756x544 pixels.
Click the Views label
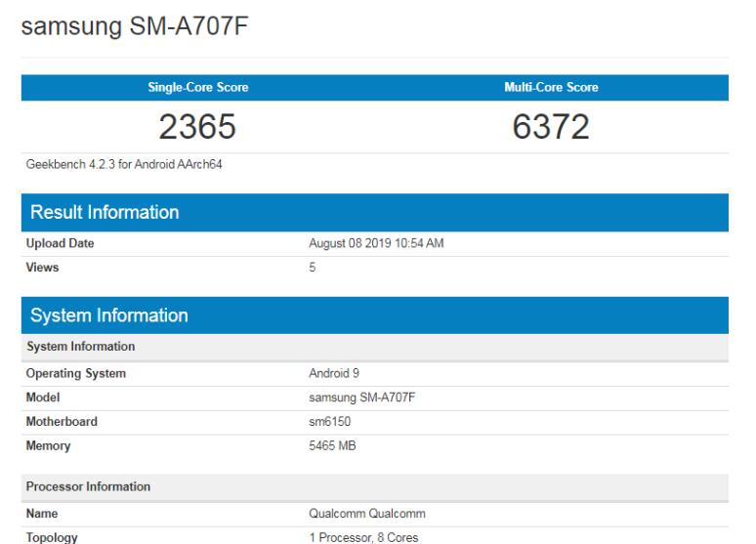pos(42,268)
